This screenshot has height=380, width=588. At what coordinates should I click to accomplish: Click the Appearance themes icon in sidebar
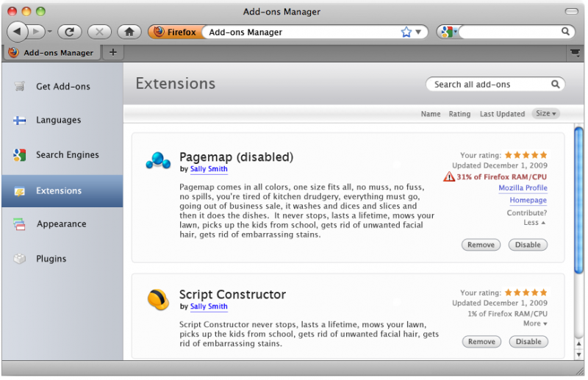coord(19,224)
